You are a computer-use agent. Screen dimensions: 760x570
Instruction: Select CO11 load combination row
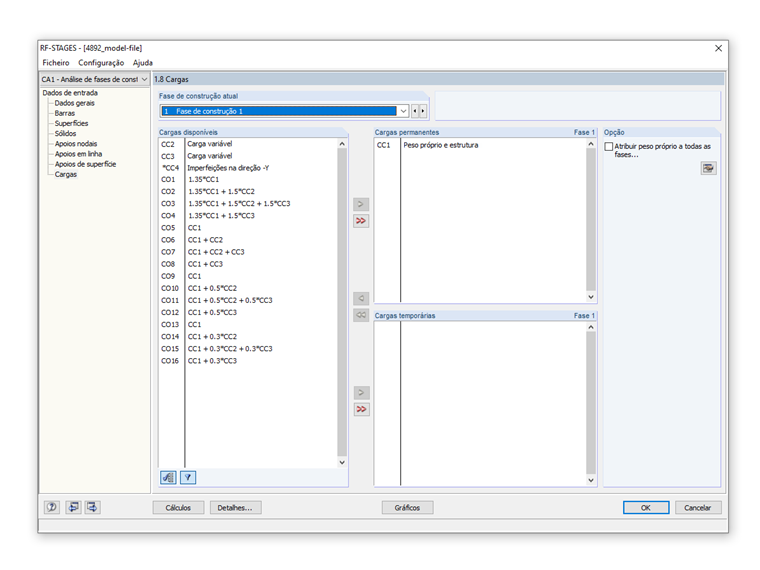coord(248,300)
